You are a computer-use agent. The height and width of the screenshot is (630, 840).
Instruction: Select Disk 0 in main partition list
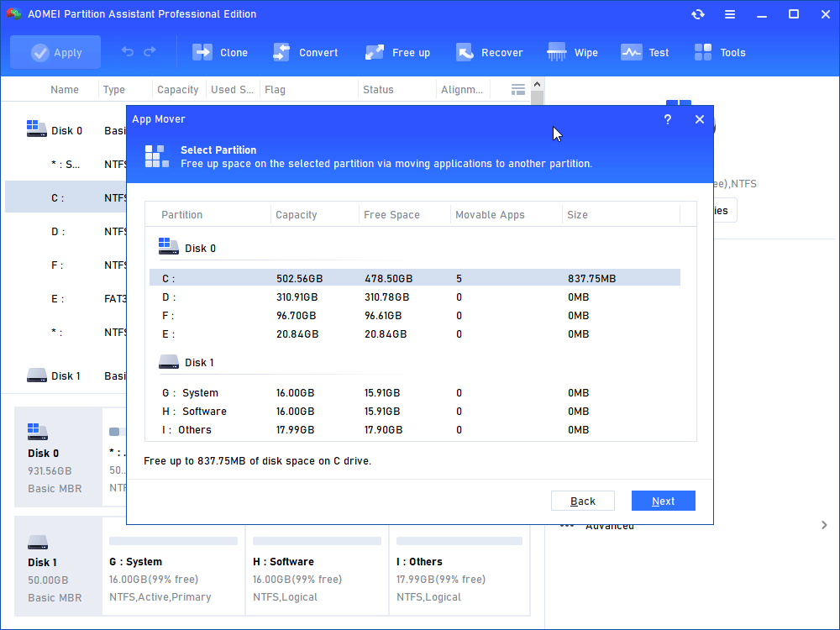tap(66, 131)
